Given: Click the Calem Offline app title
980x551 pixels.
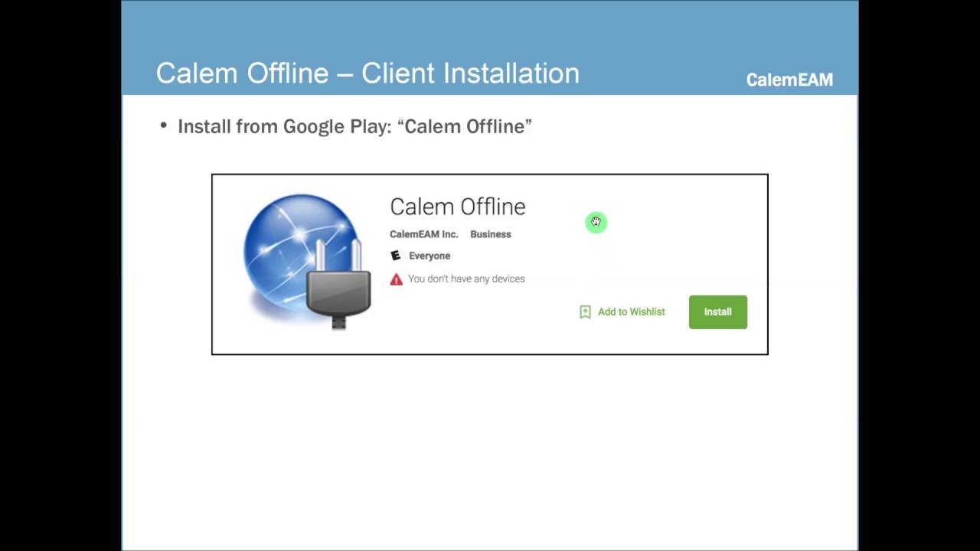Looking at the screenshot, I should point(457,207).
